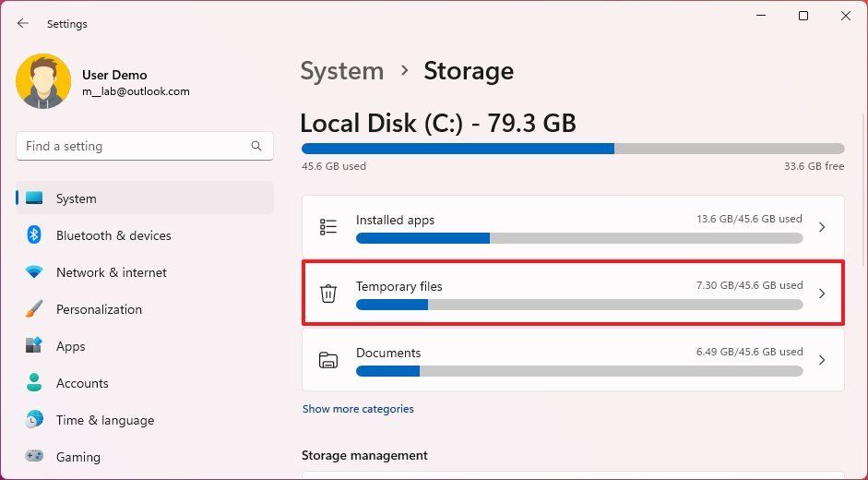This screenshot has width=868, height=480.
Task: Close the Settings window
Action: [846, 16]
